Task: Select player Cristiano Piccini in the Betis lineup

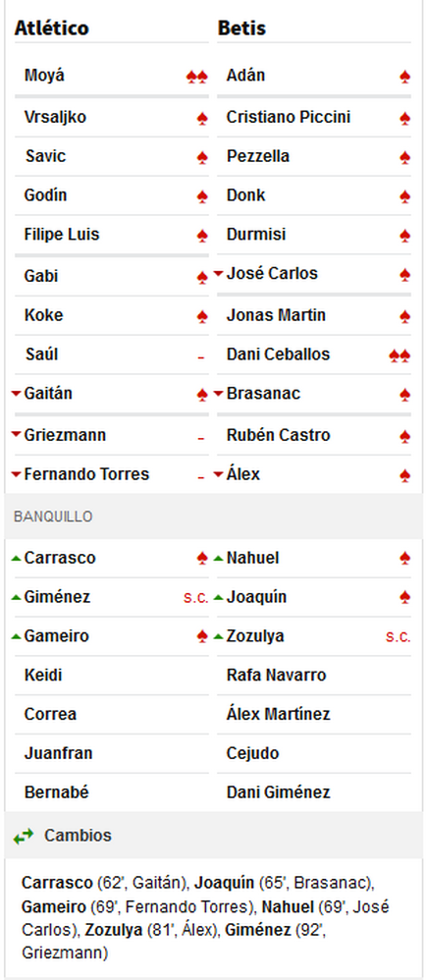Action: (x=288, y=117)
